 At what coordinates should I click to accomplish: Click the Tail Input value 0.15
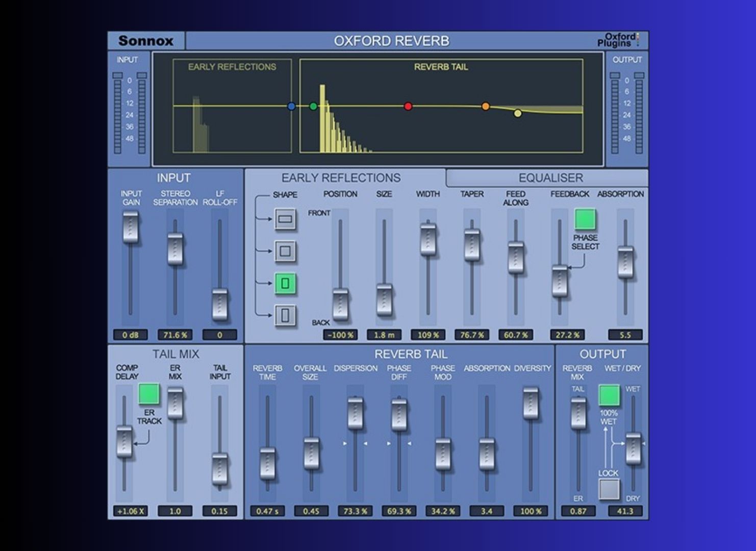pos(220,511)
